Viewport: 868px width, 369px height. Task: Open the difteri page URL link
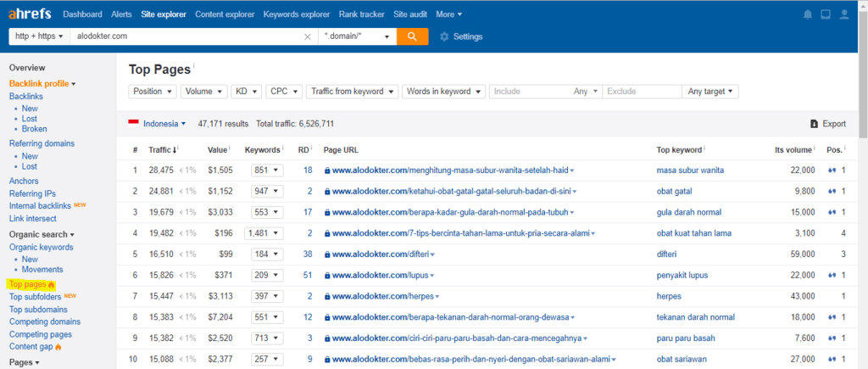click(381, 254)
